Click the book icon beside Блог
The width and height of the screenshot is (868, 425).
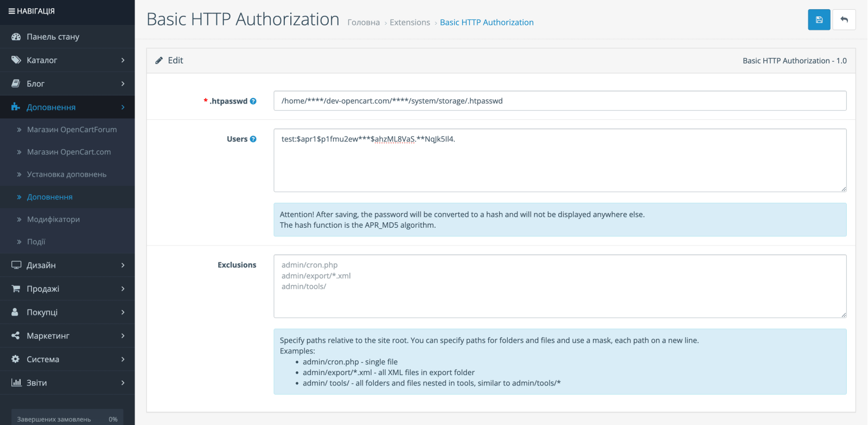coord(16,83)
